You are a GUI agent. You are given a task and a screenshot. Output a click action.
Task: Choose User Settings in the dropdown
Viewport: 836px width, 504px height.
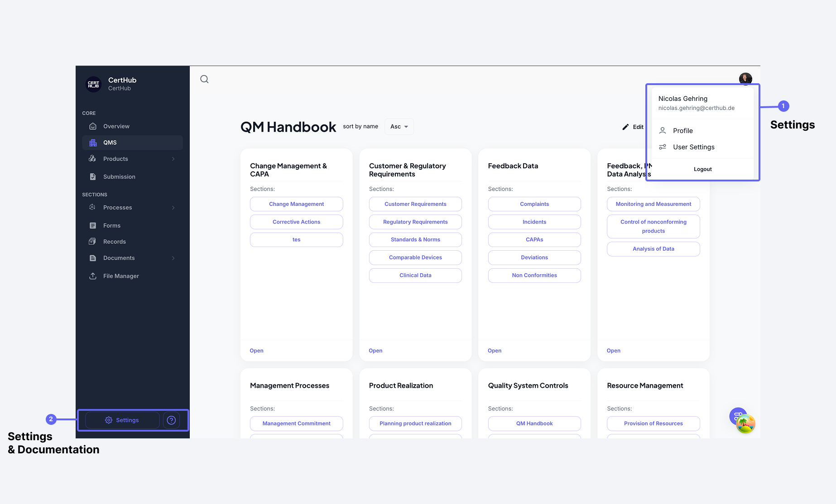(693, 147)
